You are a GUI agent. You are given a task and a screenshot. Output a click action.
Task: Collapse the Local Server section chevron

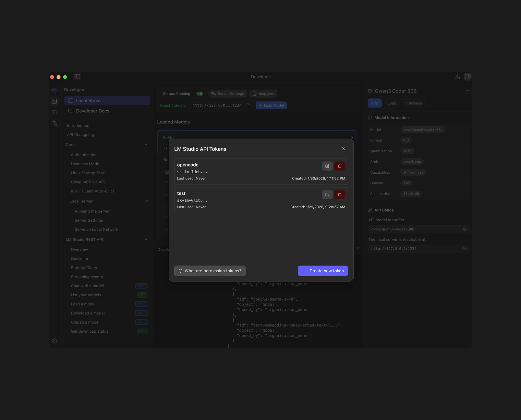click(x=146, y=201)
